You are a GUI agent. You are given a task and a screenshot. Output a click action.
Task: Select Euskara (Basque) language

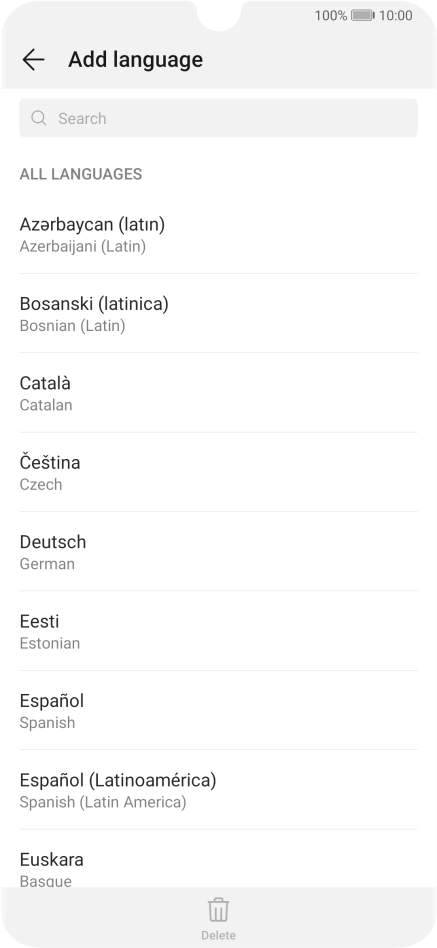pyautogui.click(x=218, y=859)
